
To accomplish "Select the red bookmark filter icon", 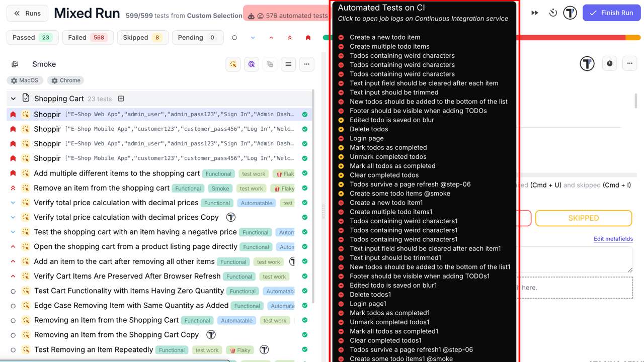I will 308,37.
